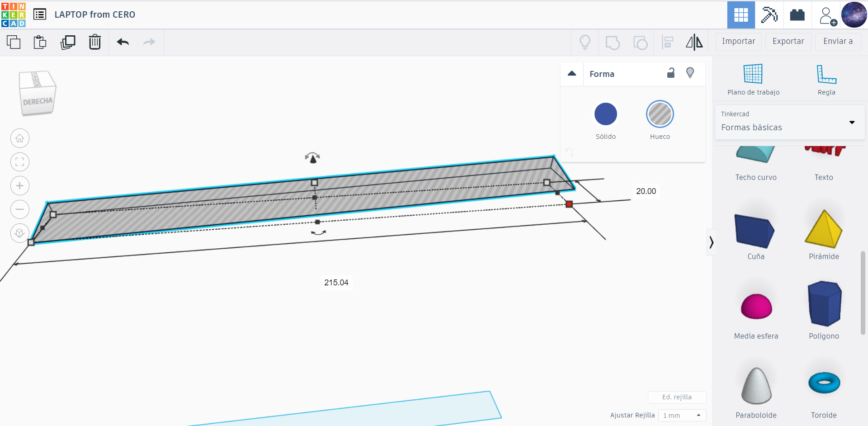Hide selected shape with Forma lightbulb
Image resolution: width=868 pixels, height=426 pixels.
tap(690, 73)
